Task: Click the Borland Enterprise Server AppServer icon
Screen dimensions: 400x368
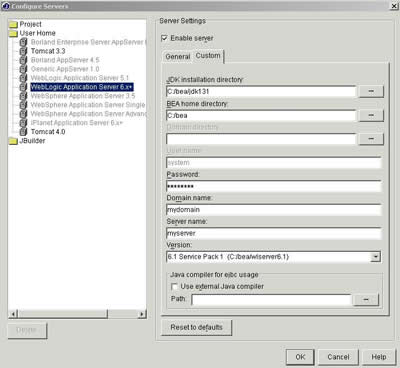Action: 23,42
